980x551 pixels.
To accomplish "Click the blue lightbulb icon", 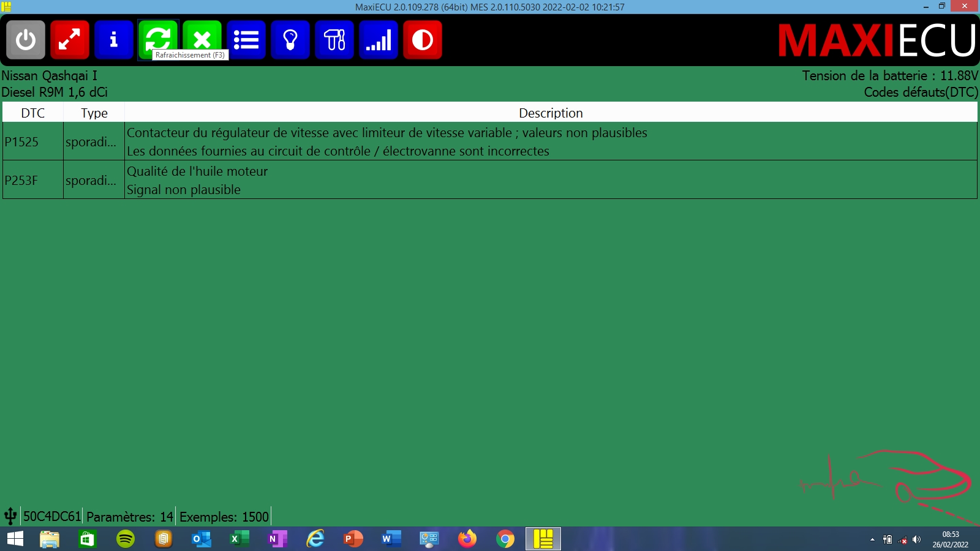I will pyautogui.click(x=290, y=40).
